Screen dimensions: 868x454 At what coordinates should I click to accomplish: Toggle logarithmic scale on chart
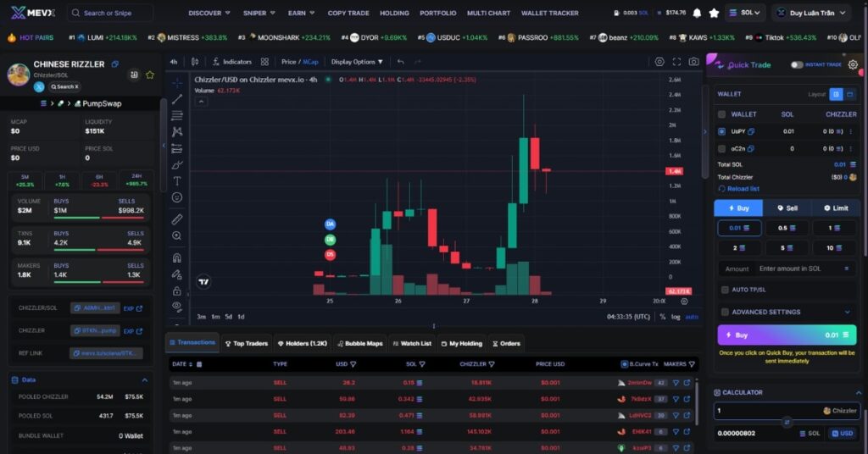(676, 317)
